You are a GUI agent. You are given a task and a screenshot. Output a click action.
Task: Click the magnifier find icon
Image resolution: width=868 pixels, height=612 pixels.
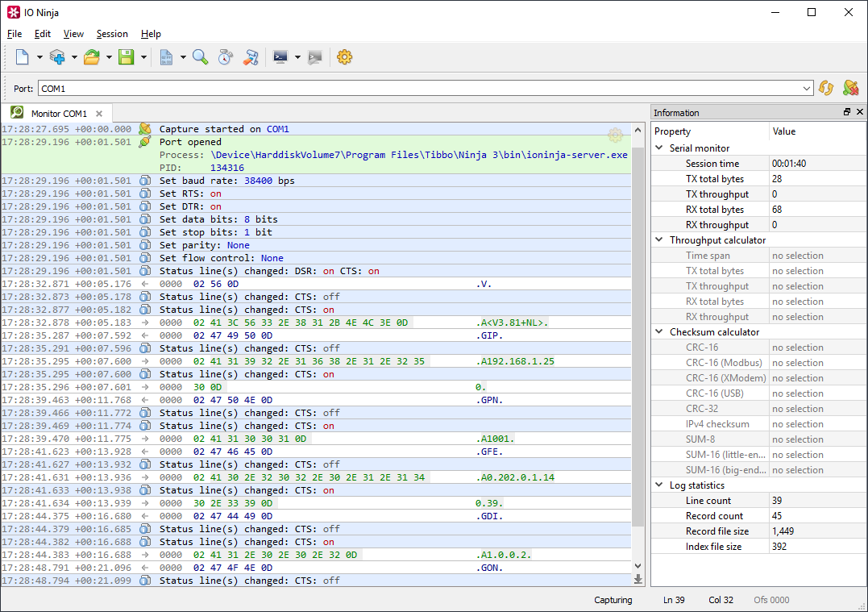(x=201, y=57)
